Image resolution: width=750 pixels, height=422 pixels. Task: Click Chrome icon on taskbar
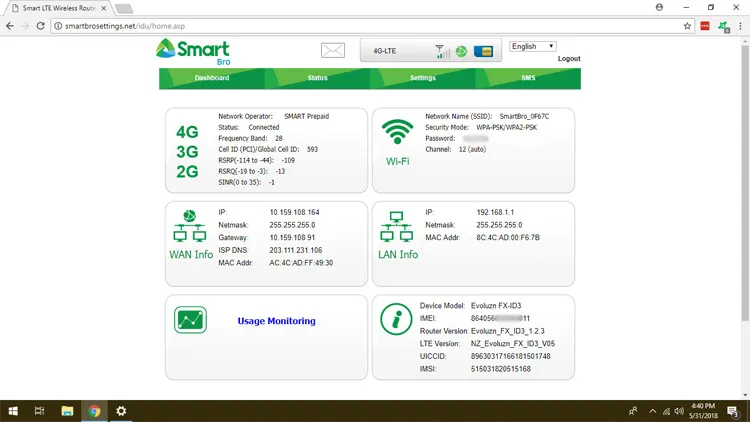94,411
